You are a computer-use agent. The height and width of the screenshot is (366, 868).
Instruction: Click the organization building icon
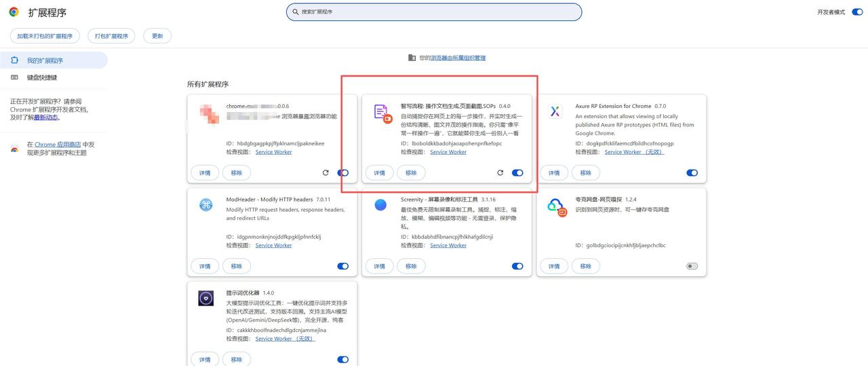[x=412, y=58]
